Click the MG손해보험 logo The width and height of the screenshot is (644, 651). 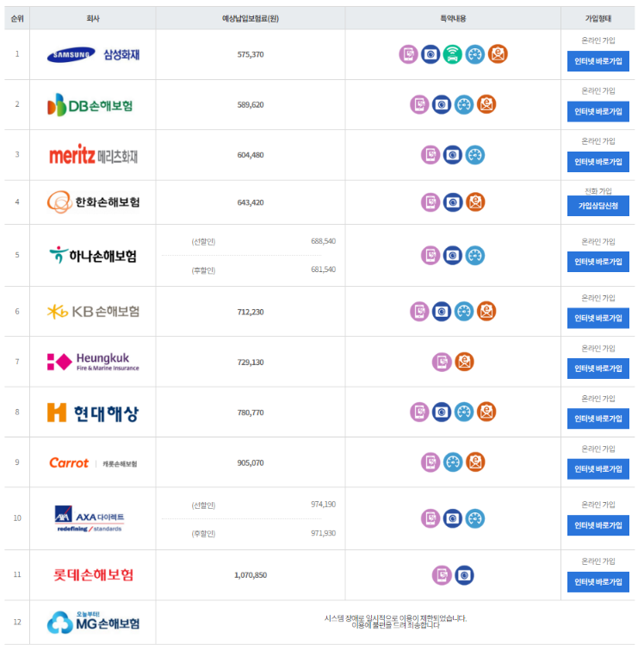(x=93, y=622)
